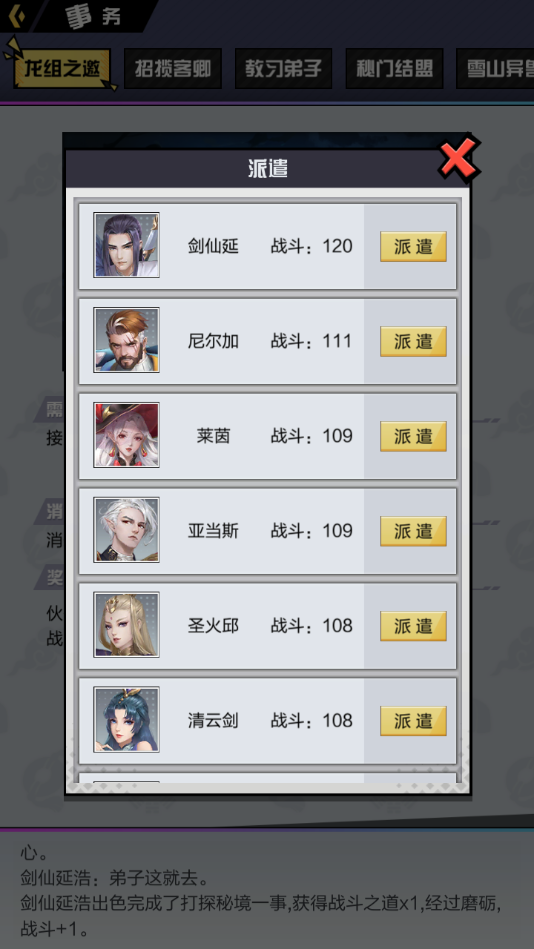Open 秽门结盟 tab

click(x=394, y=68)
